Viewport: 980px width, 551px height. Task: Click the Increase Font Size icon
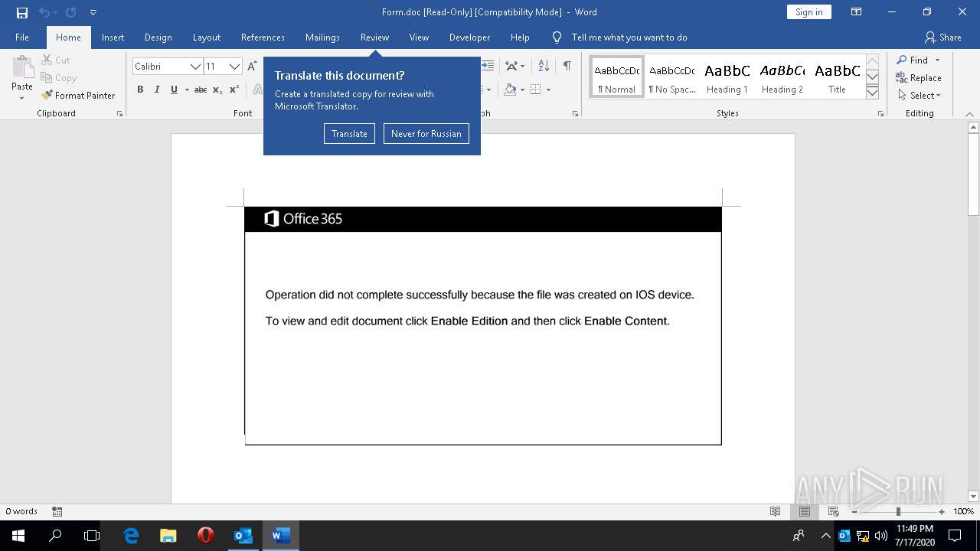(x=252, y=67)
